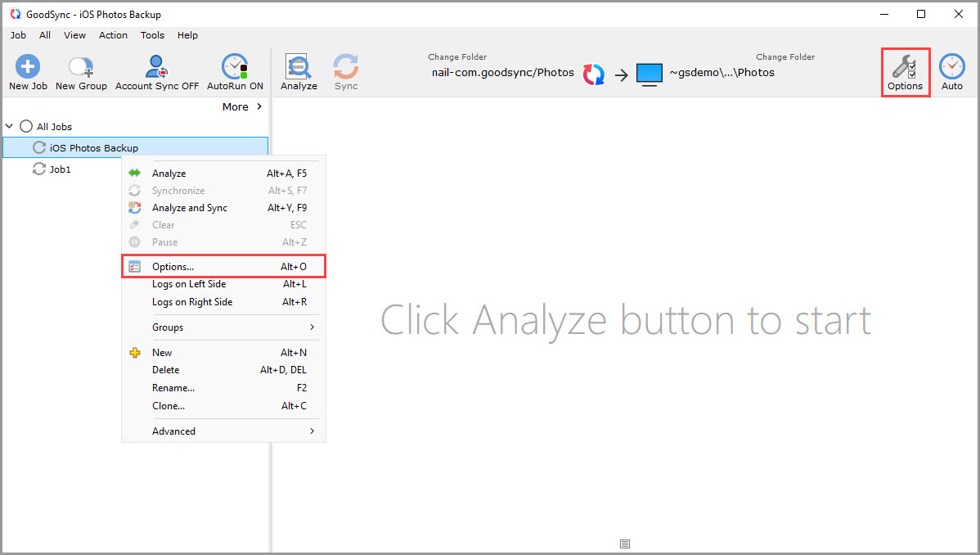Select the New Group icon
The width and height of the screenshot is (980, 555).
click(80, 71)
